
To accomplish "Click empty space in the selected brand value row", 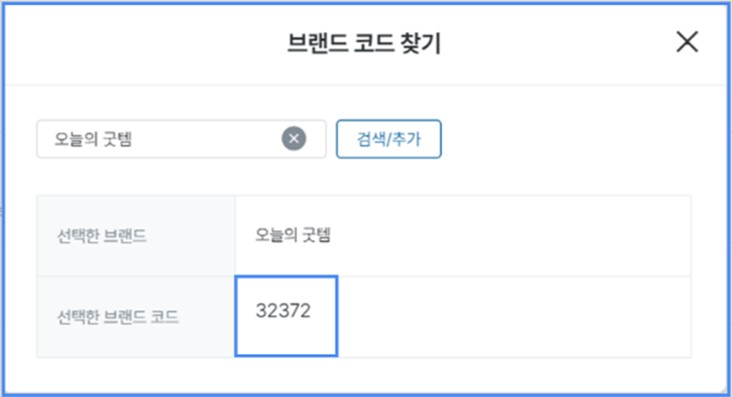I will 511,236.
